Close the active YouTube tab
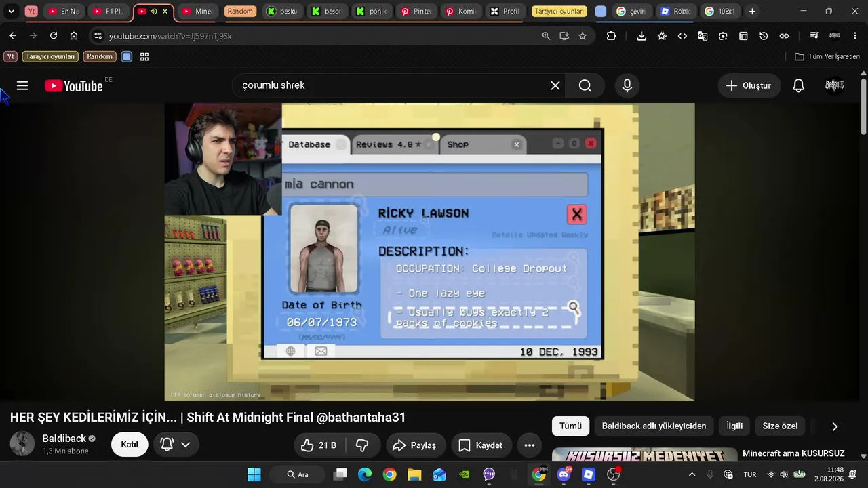868x488 pixels. point(165,12)
